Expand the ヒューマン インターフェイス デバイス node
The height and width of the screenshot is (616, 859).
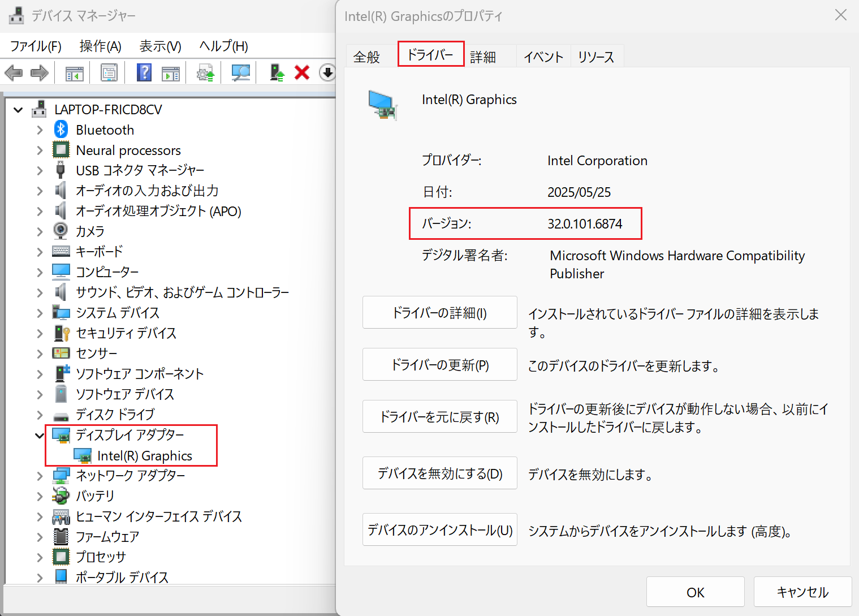coord(40,516)
